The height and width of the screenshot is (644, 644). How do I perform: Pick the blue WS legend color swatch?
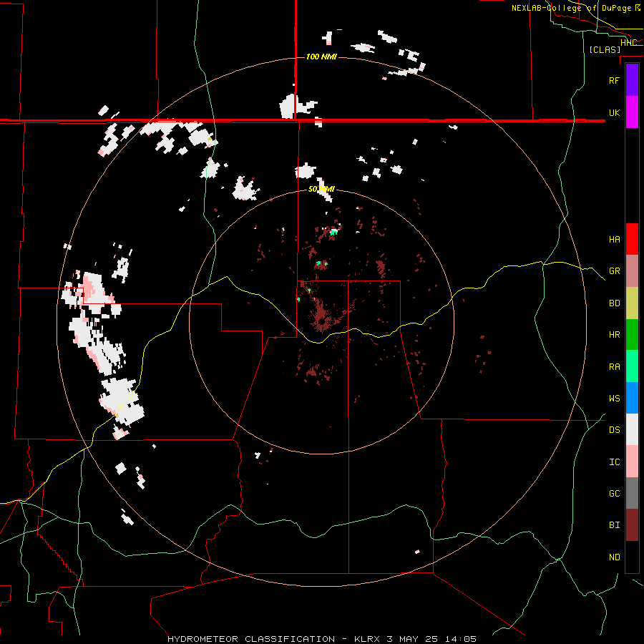click(632, 398)
